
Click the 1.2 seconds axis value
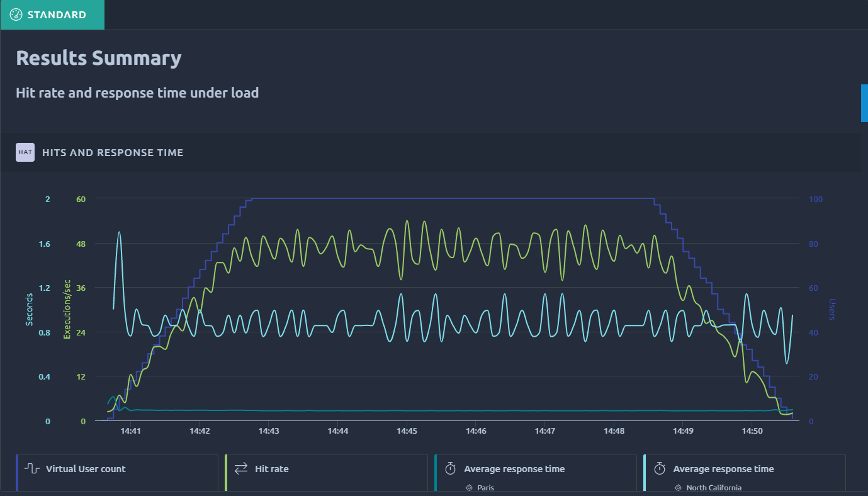[45, 288]
